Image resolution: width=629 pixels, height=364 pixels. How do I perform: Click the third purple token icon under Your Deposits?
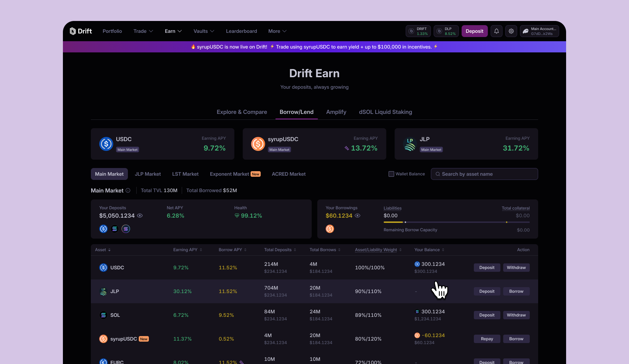click(126, 229)
